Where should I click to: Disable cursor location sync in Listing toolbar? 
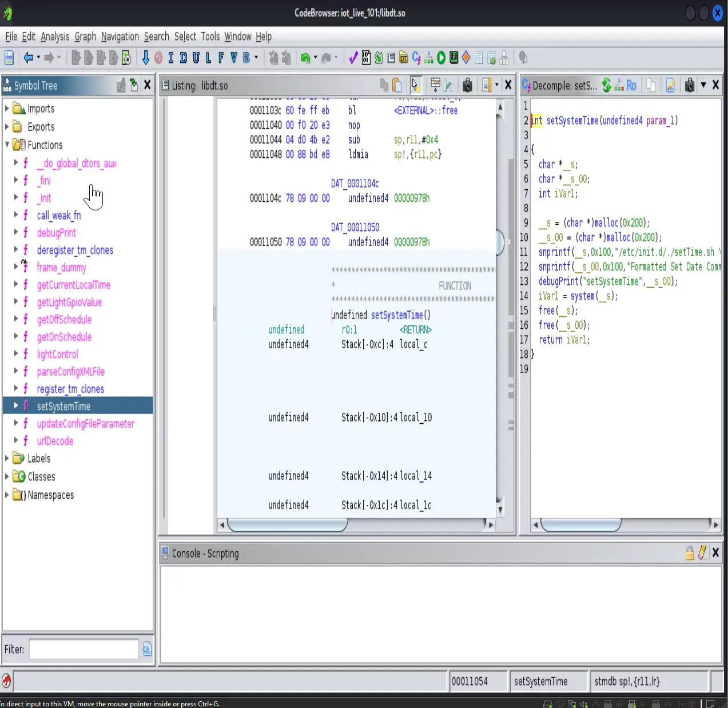[416, 85]
